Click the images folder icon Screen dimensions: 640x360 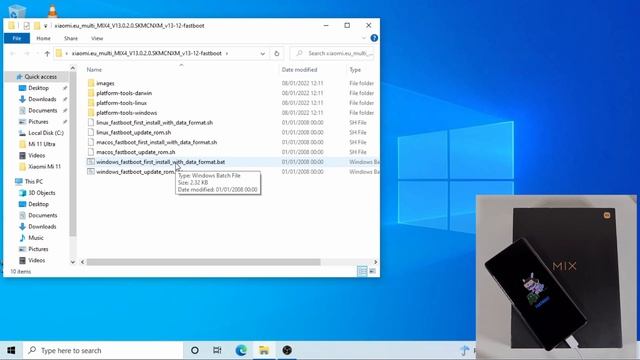pyautogui.click(x=91, y=83)
